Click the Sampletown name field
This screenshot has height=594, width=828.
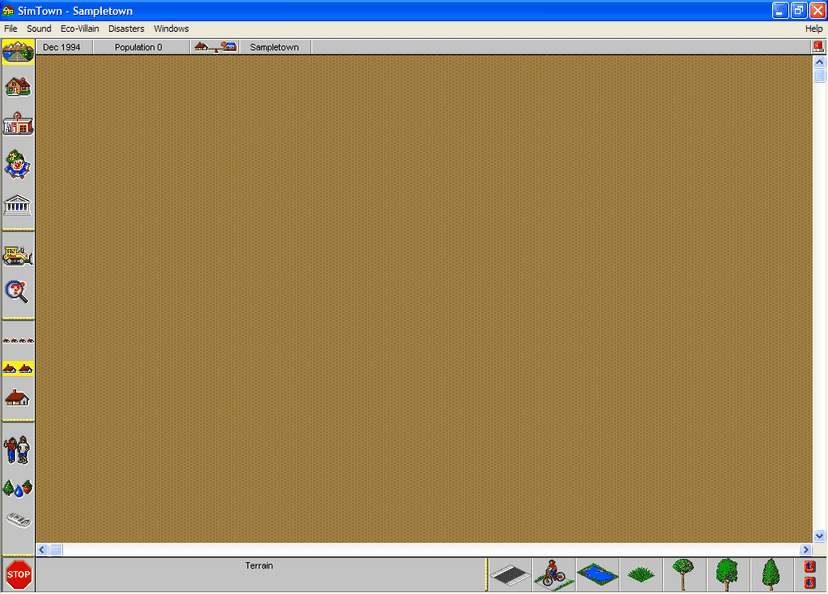[275, 47]
